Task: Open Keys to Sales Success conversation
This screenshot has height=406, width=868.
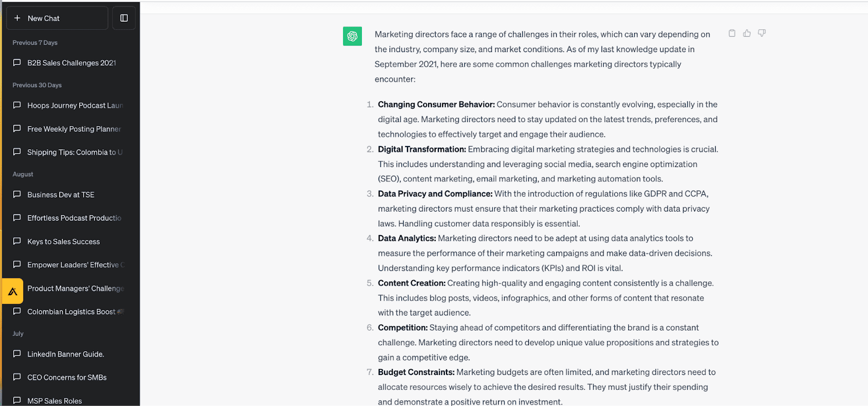Action: click(63, 242)
